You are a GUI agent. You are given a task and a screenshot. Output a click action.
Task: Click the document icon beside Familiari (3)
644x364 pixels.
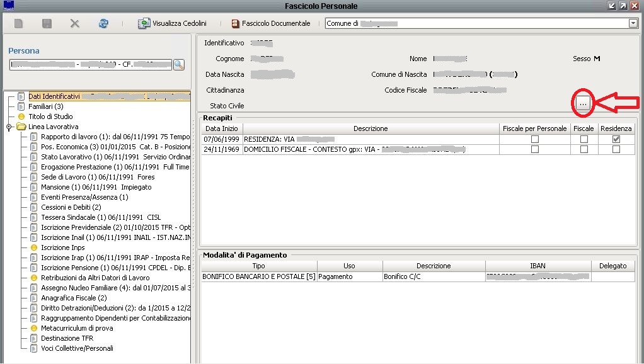point(21,106)
